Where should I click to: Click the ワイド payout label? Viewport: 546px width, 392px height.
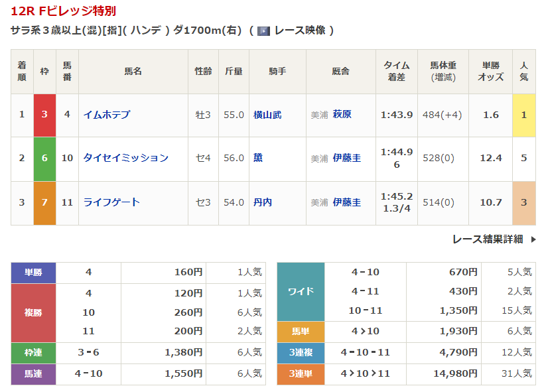coord(301,292)
